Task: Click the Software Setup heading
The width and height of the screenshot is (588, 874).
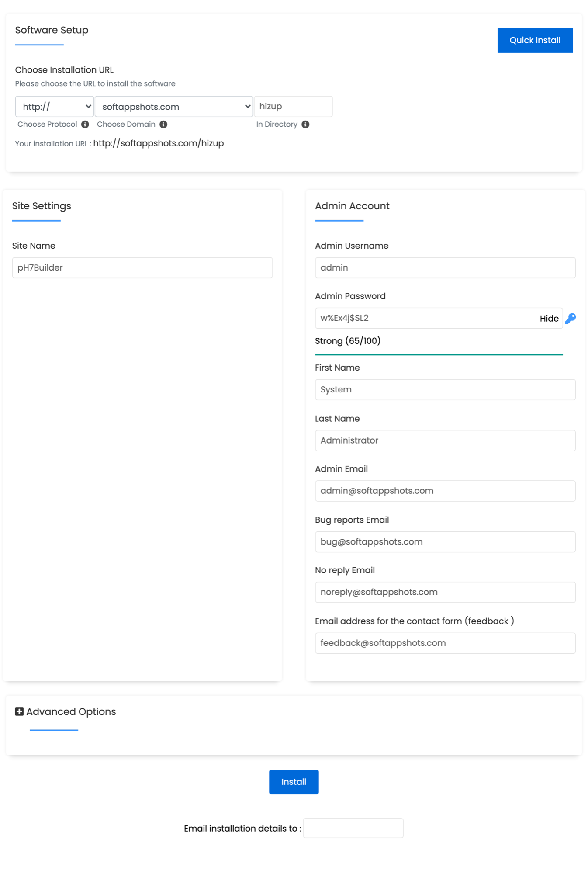Action: click(52, 30)
